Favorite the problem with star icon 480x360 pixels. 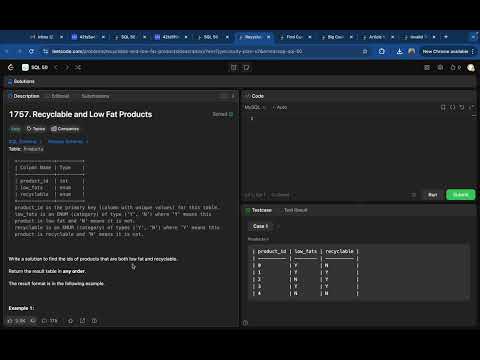click(x=70, y=321)
